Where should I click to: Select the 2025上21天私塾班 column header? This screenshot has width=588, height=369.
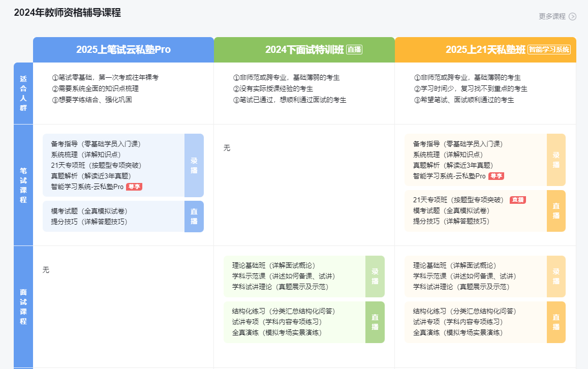pyautogui.click(x=485, y=50)
